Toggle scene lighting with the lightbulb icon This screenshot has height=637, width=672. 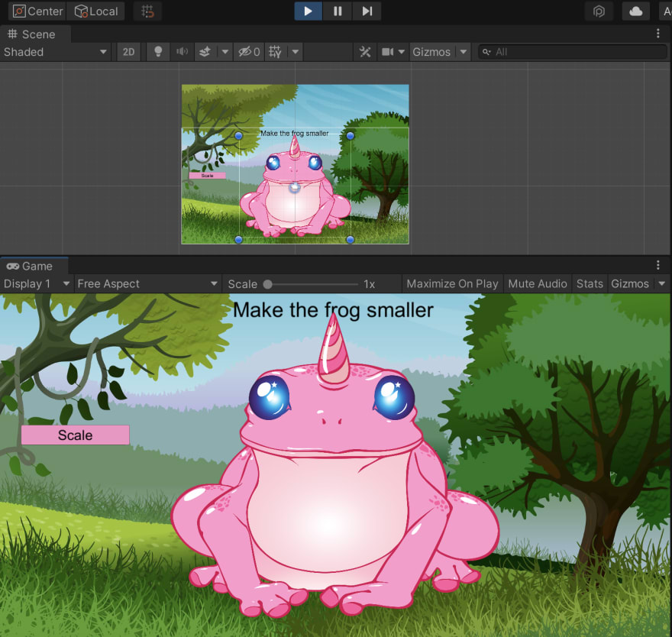coord(158,52)
